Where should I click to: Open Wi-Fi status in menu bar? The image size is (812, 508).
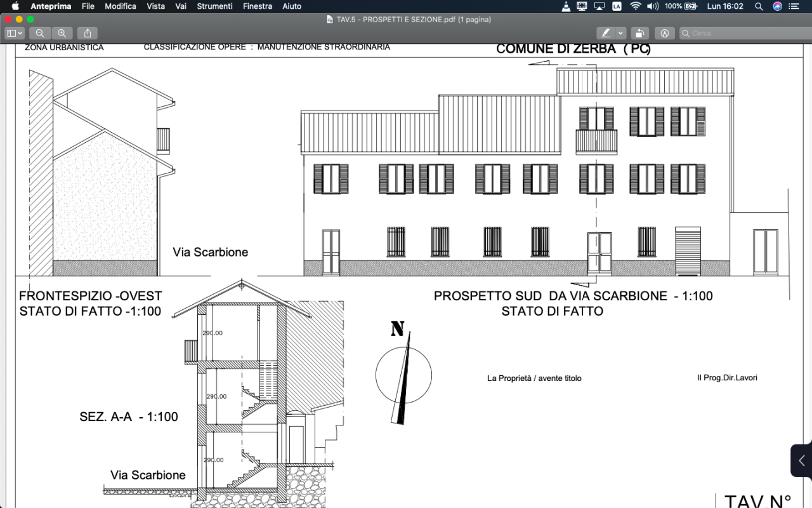(635, 6)
